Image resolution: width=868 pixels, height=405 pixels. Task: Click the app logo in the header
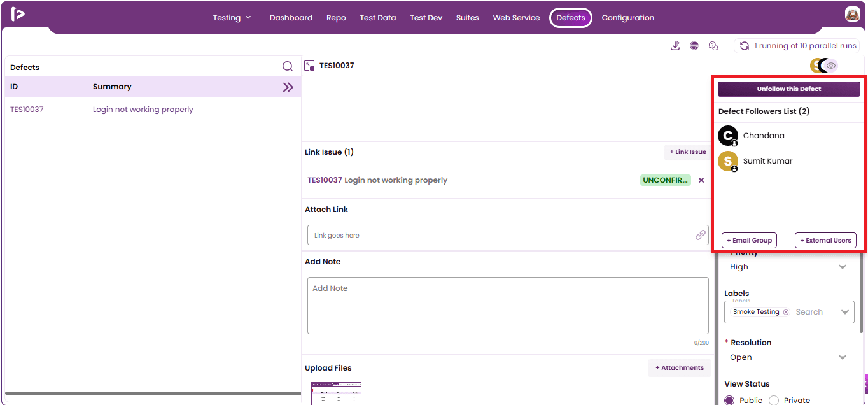[x=18, y=14]
